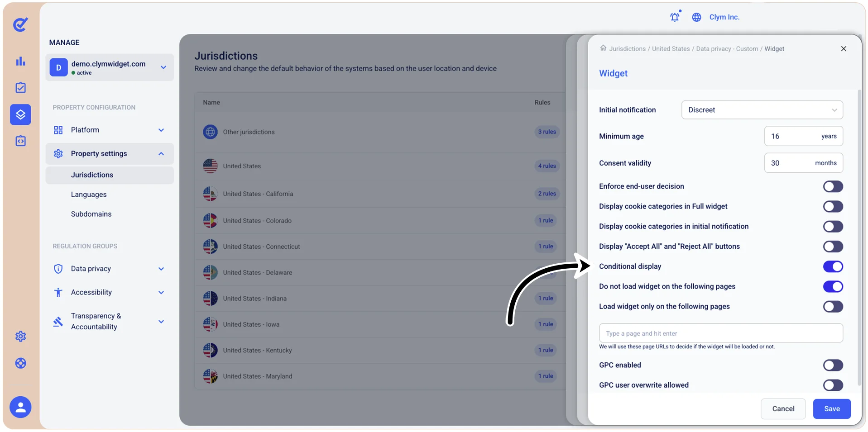Click the page URL input field
Screen dimensions: 868x432
721,333
